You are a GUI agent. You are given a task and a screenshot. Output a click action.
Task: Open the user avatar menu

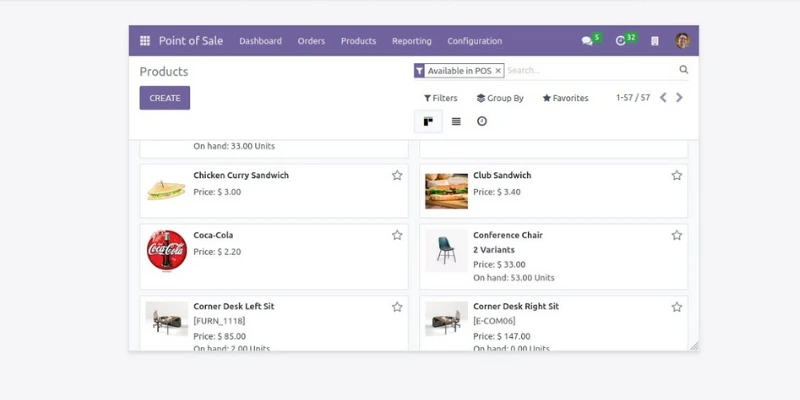click(682, 41)
